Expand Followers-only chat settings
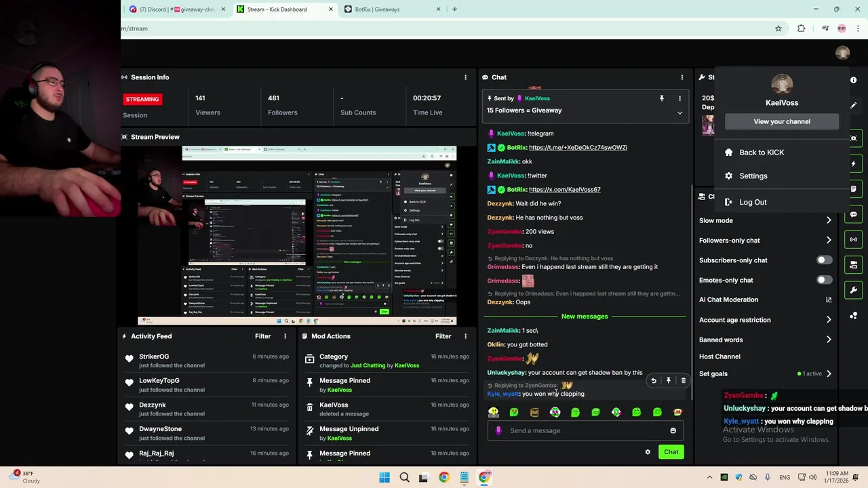 [829, 240]
